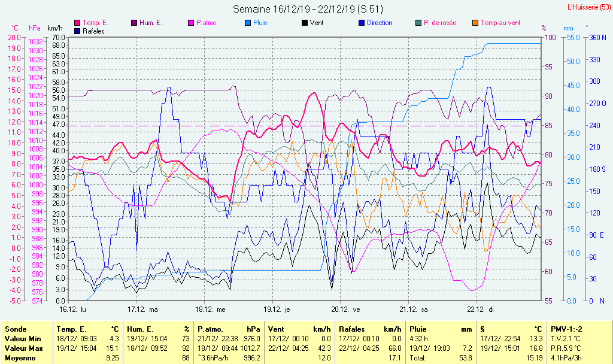Select the 'P.atmo.' legend label
Viewport: 613px width, 364px height.
coord(207,23)
